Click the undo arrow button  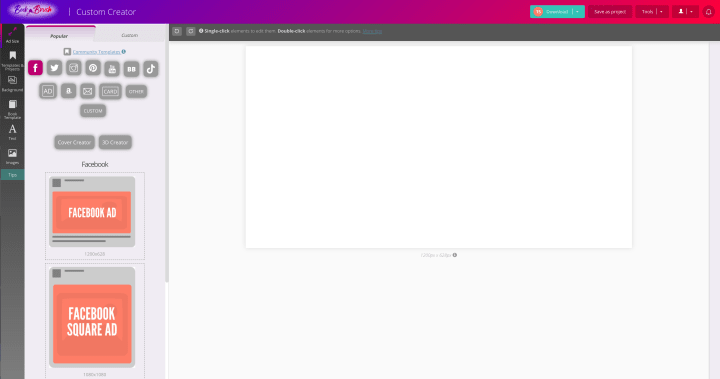[x=177, y=31]
